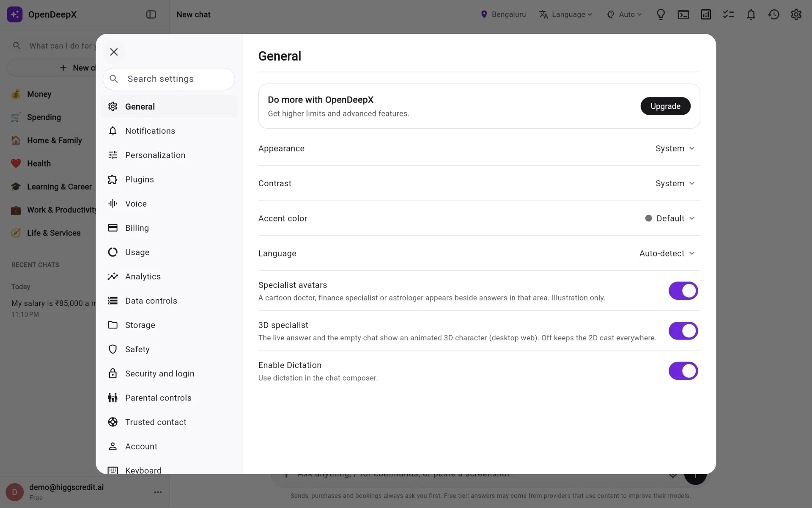Click the Usage ring icon
This screenshot has height=508, width=812.
pos(112,252)
